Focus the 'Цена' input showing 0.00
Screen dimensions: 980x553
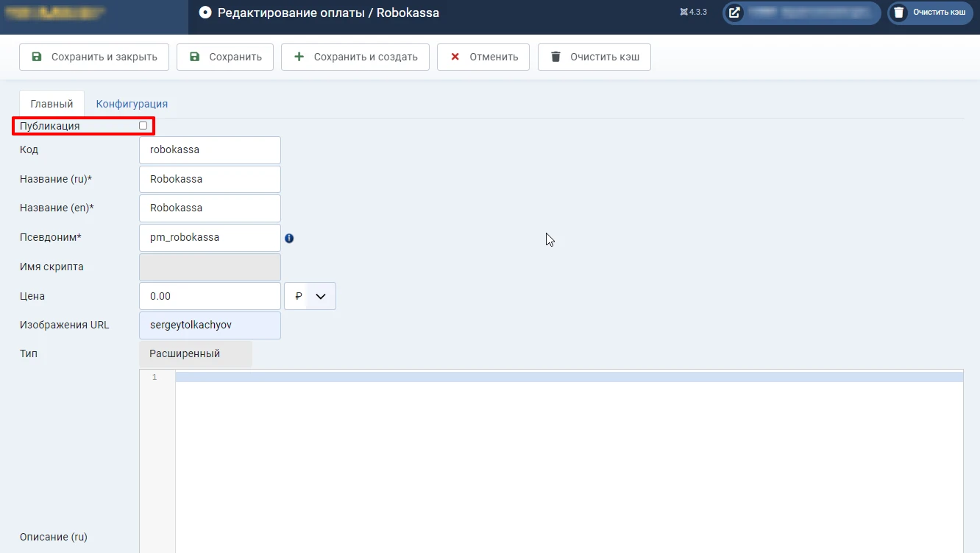pos(210,296)
